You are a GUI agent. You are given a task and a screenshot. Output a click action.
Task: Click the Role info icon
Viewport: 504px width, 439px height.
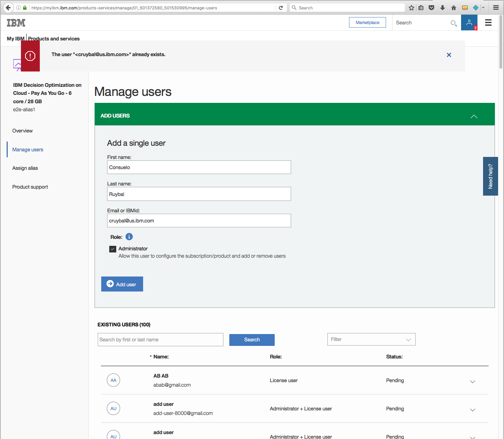point(129,237)
